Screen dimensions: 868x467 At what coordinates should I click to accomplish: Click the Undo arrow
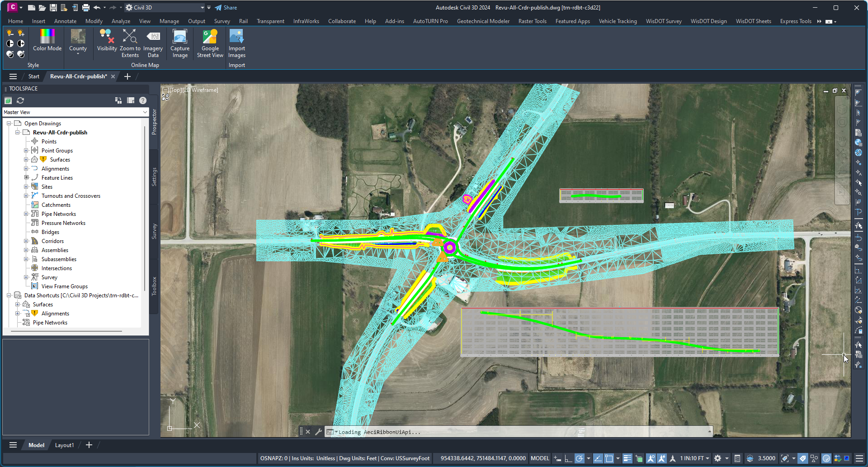tap(97, 8)
